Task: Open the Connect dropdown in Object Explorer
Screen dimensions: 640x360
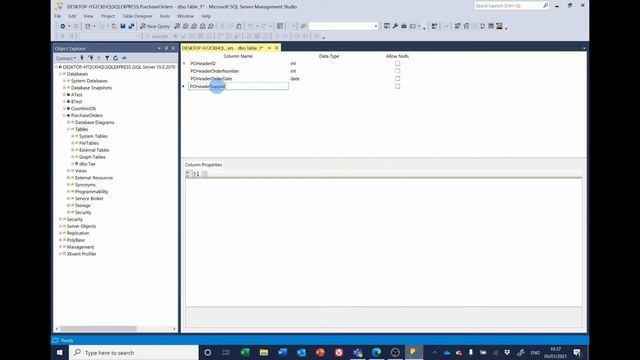Action: pos(66,58)
